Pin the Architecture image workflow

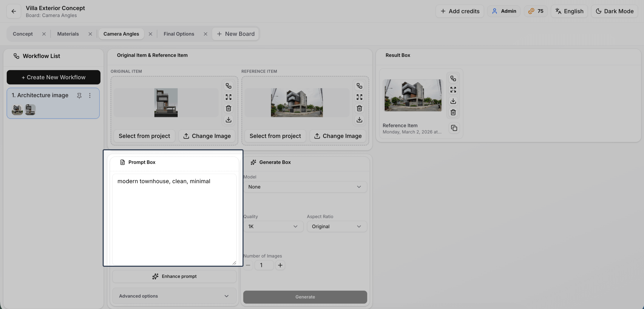click(79, 96)
